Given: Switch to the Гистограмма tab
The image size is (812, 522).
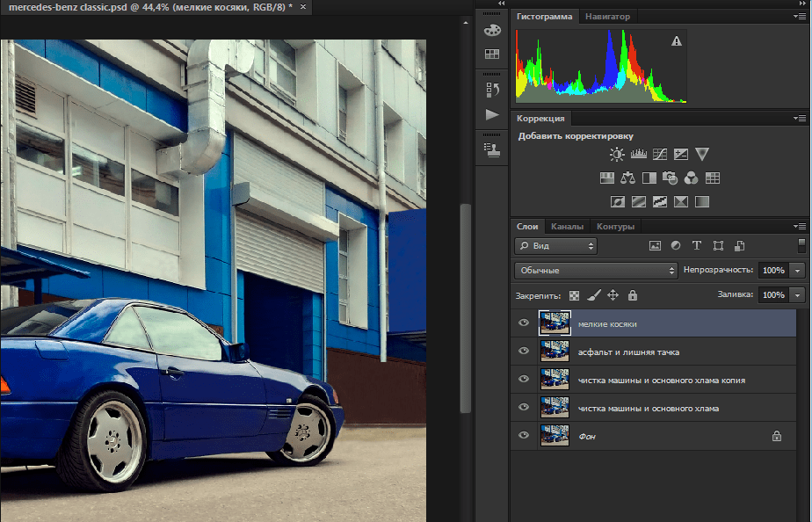Looking at the screenshot, I should tap(544, 17).
